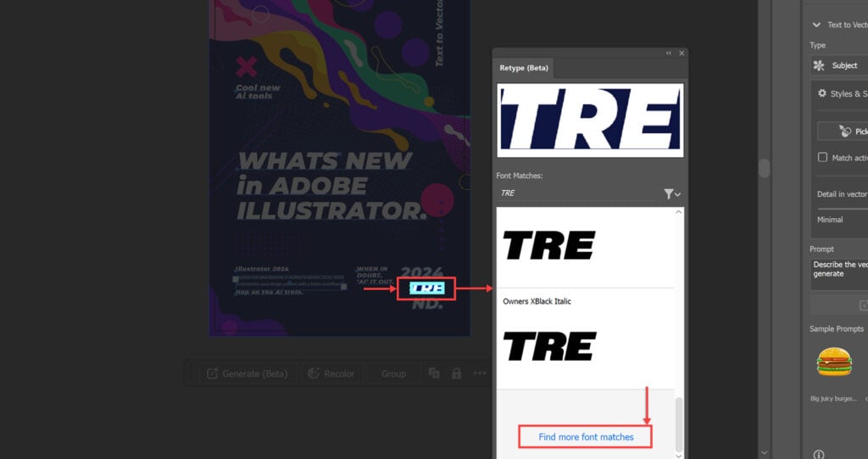Open the font matches filter dropdown
The image size is (868, 459).
coord(672,193)
